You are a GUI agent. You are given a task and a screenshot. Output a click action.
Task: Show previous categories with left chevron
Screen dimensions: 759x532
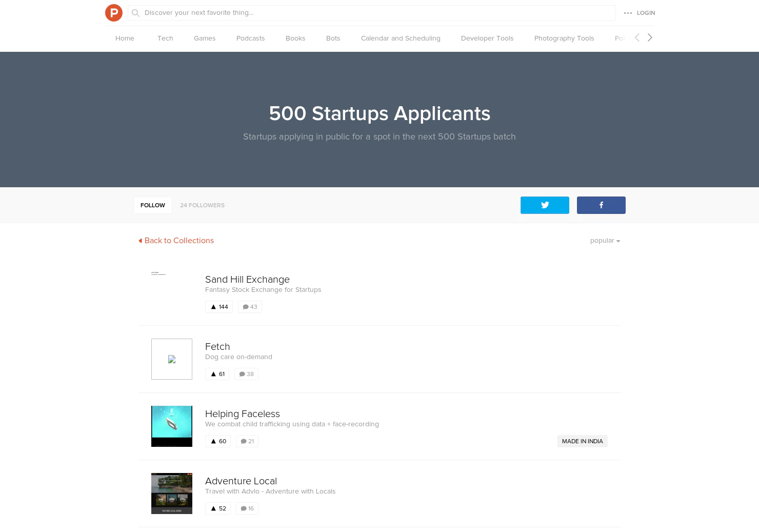coord(637,37)
